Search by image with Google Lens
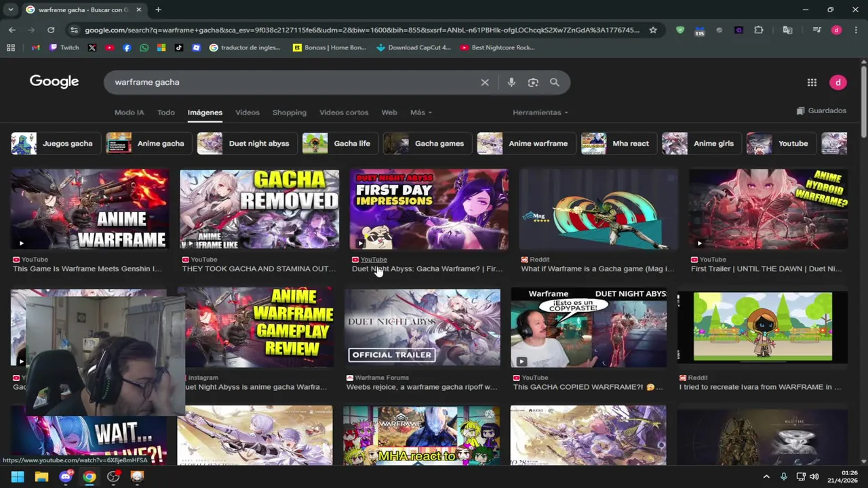This screenshot has height=488, width=868. 533,82
